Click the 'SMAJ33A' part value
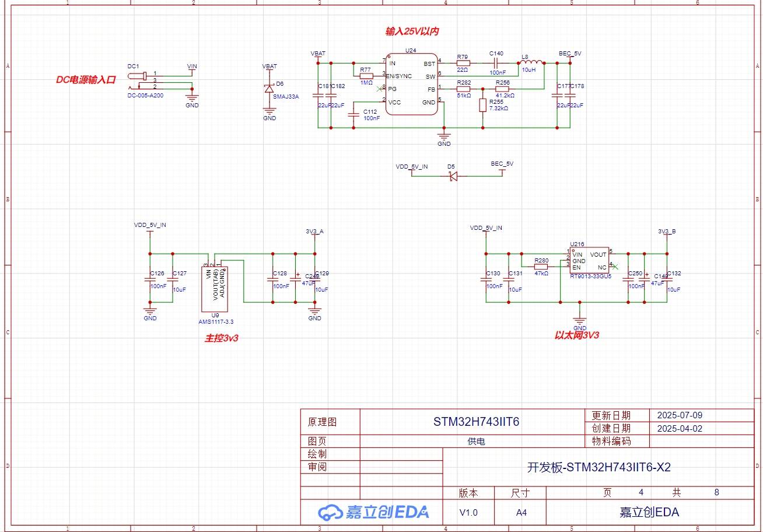The height and width of the screenshot is (532, 763). [286, 97]
